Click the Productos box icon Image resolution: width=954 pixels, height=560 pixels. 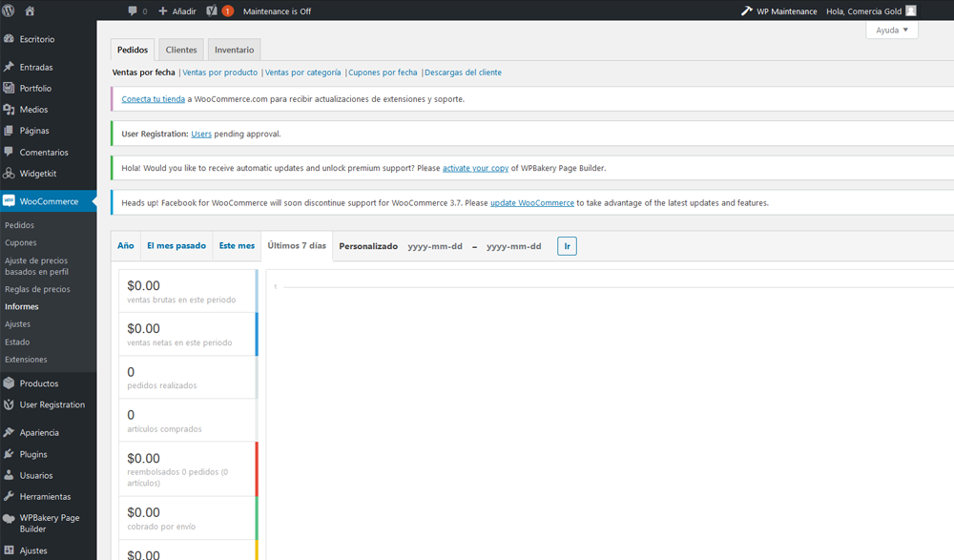[x=9, y=384]
